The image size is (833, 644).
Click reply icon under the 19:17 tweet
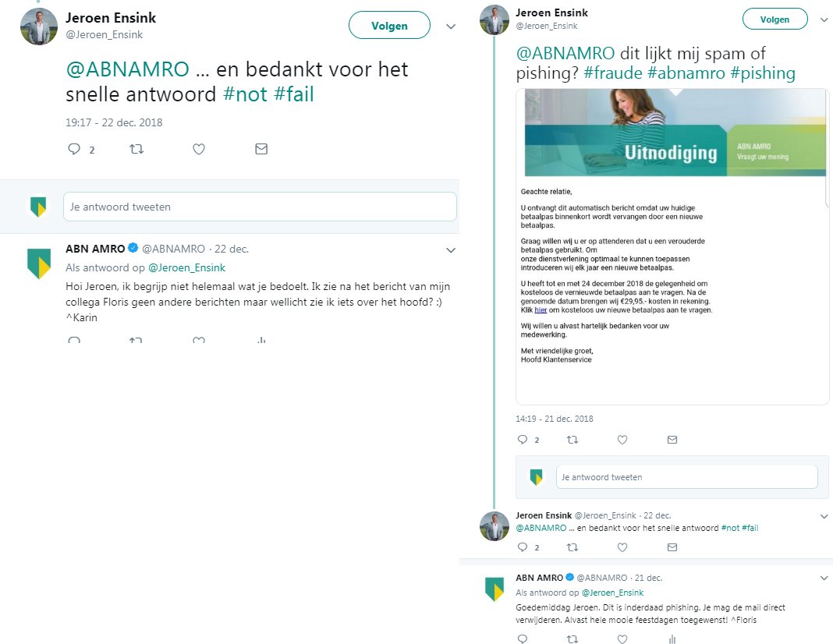click(x=74, y=149)
